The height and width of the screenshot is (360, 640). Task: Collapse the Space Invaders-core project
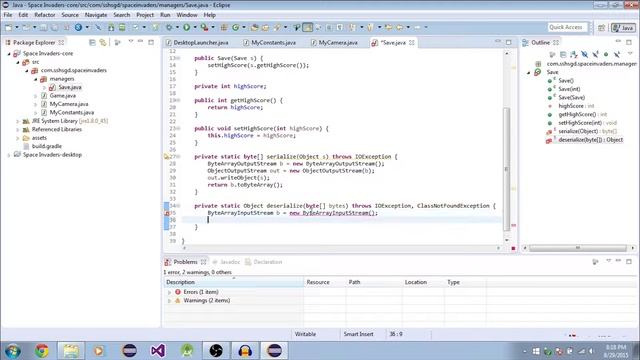(x=9, y=53)
